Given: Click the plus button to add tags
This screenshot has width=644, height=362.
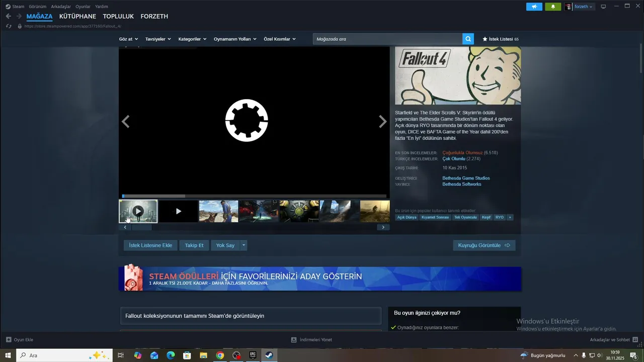Looking at the screenshot, I should coord(510,217).
